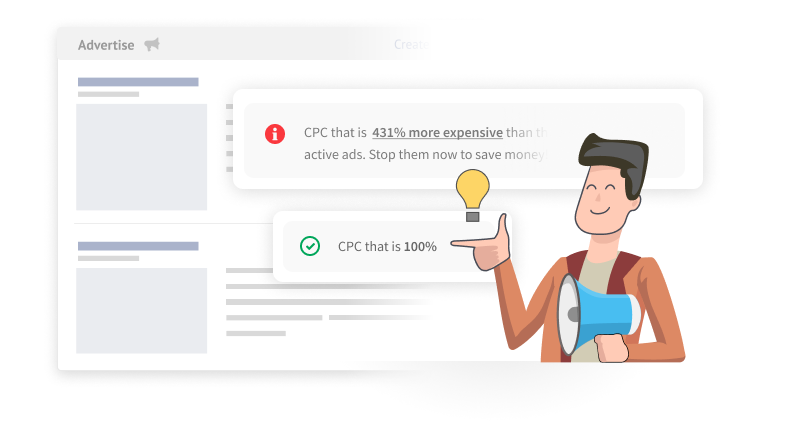
Task: Click the bottom ad blue title bar
Action: point(138,246)
